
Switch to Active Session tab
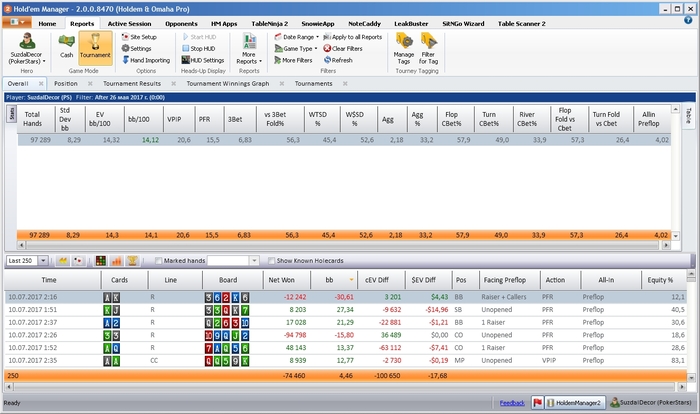(129, 24)
